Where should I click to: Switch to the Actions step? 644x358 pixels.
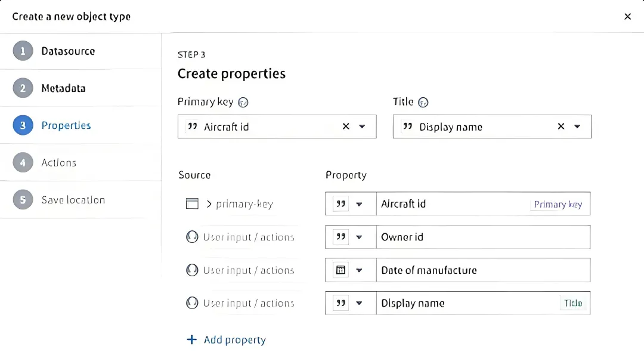58,162
